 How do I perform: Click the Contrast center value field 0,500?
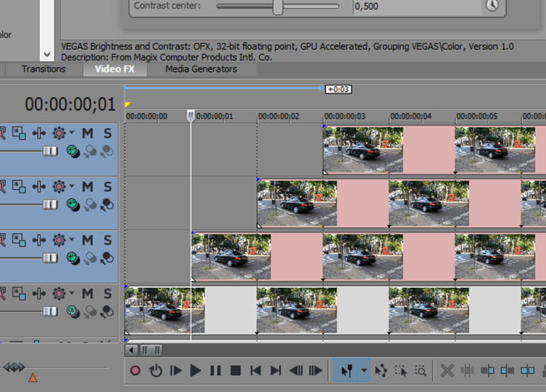[416, 7]
